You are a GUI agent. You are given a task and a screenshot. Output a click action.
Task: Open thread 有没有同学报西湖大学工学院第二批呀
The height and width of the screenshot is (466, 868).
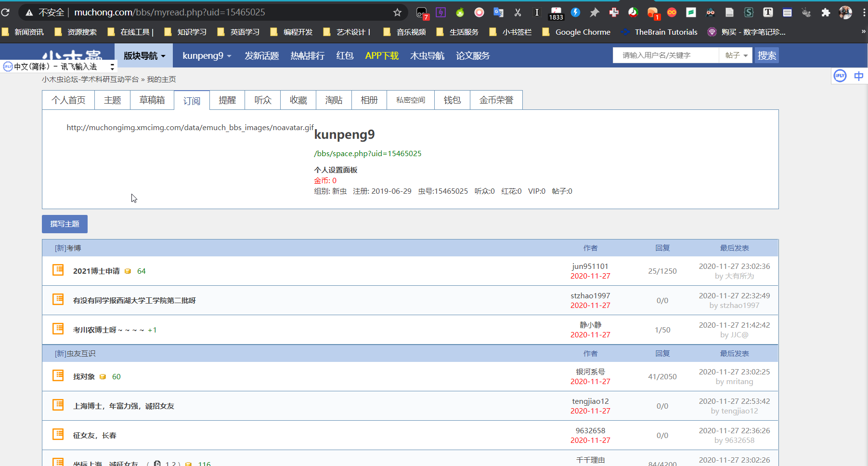(134, 301)
